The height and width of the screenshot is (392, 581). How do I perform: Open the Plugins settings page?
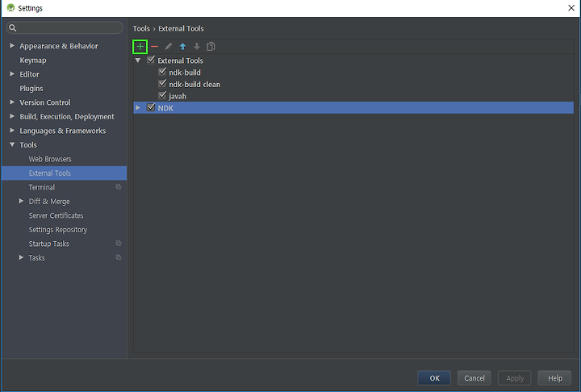pyautogui.click(x=31, y=88)
